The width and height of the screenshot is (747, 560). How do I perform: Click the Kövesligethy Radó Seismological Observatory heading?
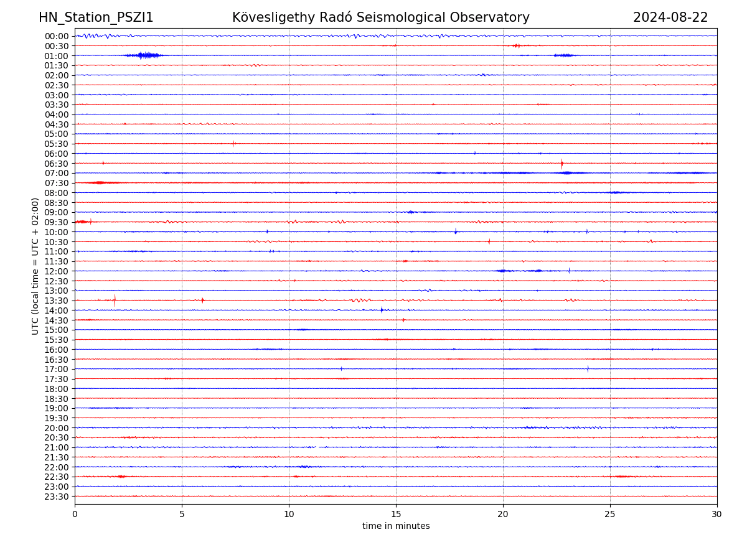pyautogui.click(x=380, y=17)
